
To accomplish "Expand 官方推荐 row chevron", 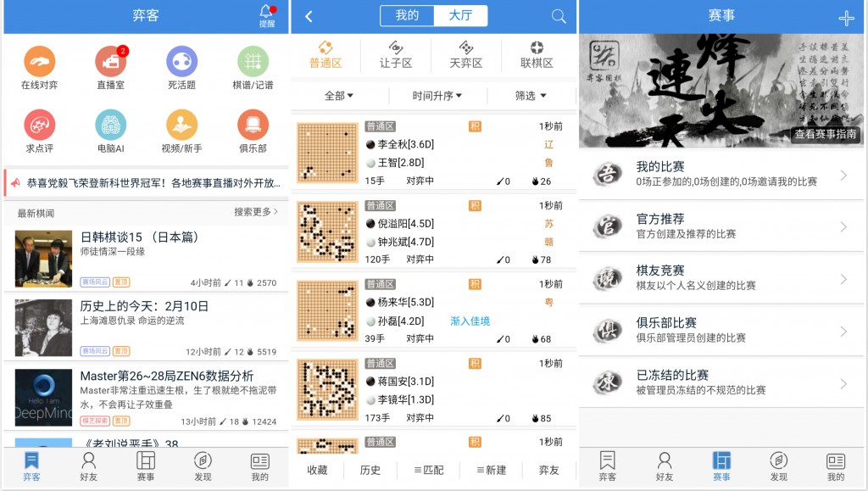I will point(843,226).
